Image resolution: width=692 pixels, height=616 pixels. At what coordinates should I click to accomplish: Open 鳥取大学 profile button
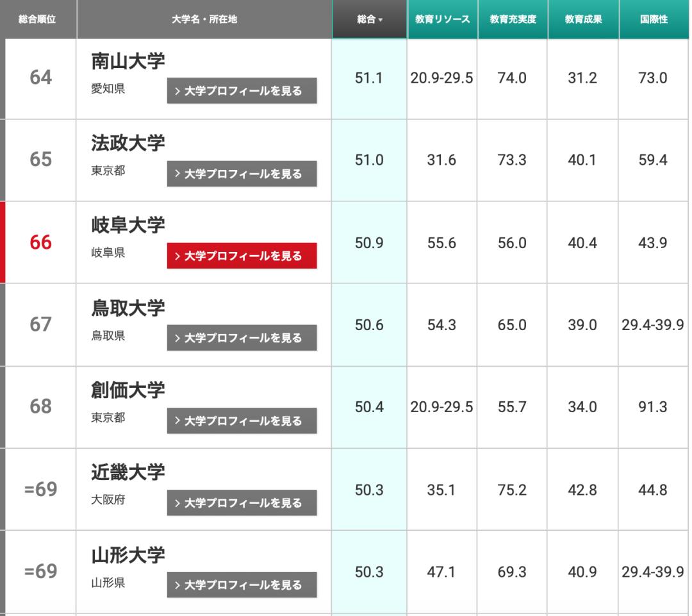coord(242,338)
